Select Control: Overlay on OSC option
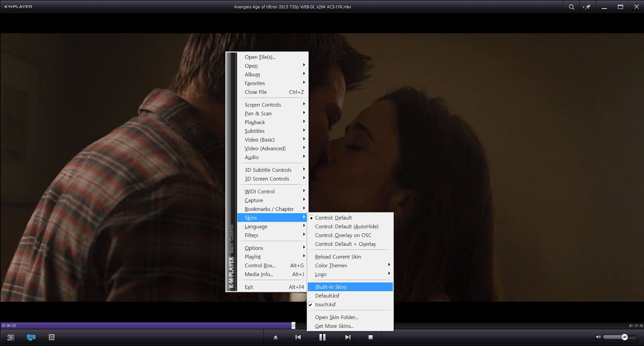Image resolution: width=644 pixels, height=346 pixels. [350, 235]
